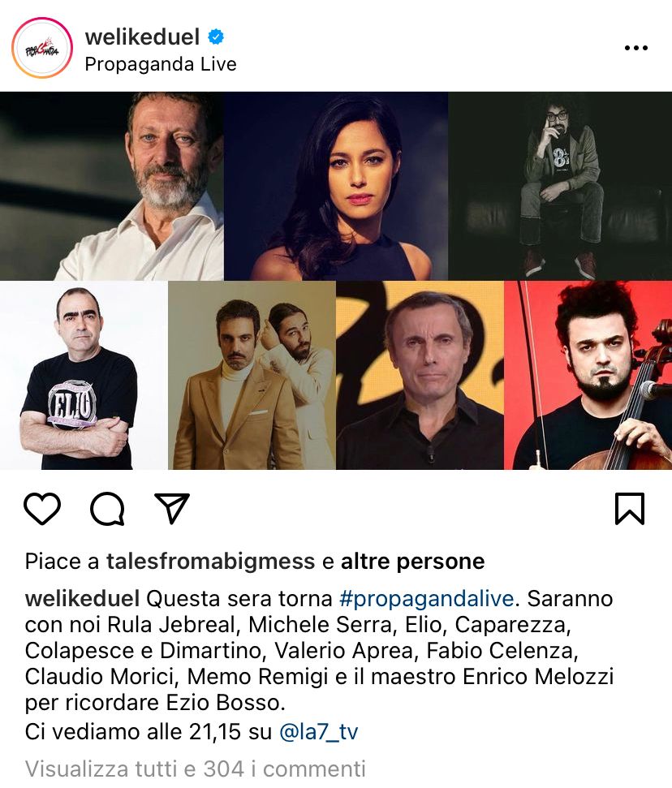Open the three-dots post options menu
Screen dimensions: 672x788
point(635,48)
